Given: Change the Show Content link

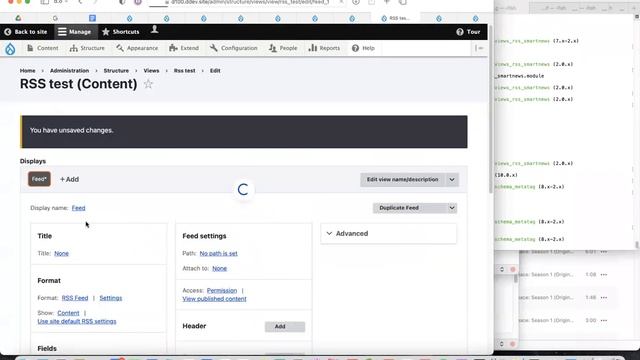Looking at the screenshot, I should point(68,313).
